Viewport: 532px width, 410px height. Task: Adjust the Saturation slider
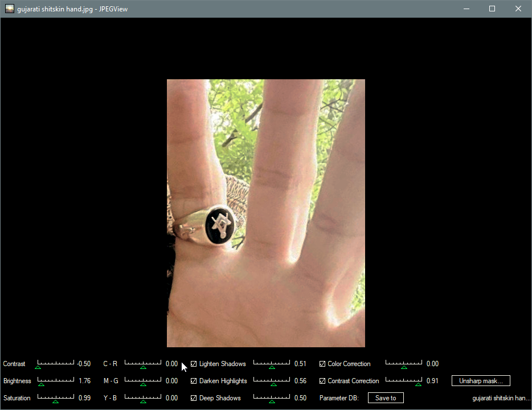[x=56, y=398]
